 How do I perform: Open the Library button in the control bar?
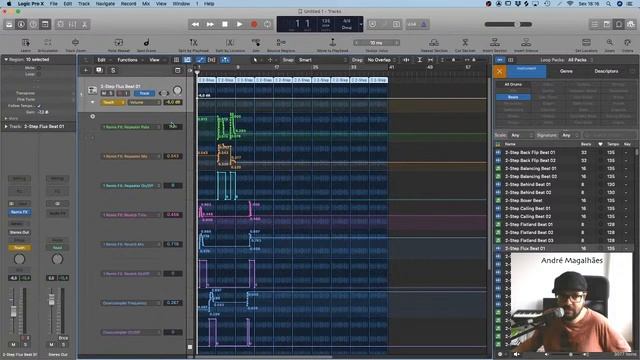pos(9,24)
